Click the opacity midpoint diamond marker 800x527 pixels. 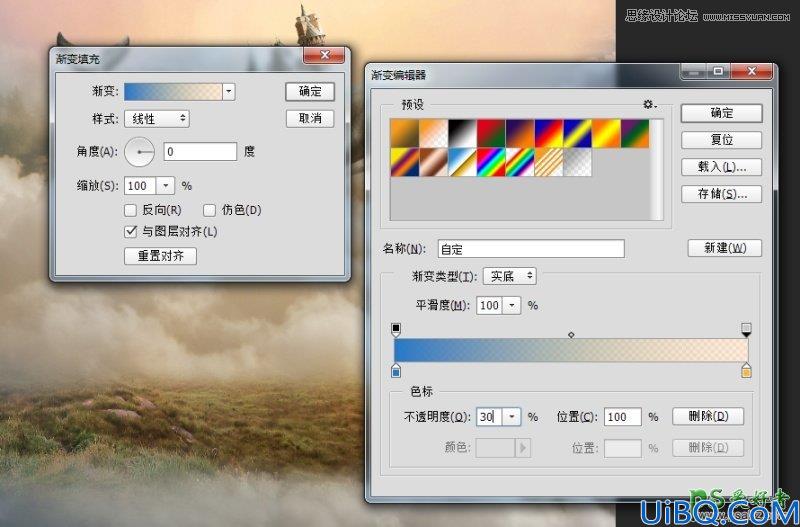click(571, 335)
